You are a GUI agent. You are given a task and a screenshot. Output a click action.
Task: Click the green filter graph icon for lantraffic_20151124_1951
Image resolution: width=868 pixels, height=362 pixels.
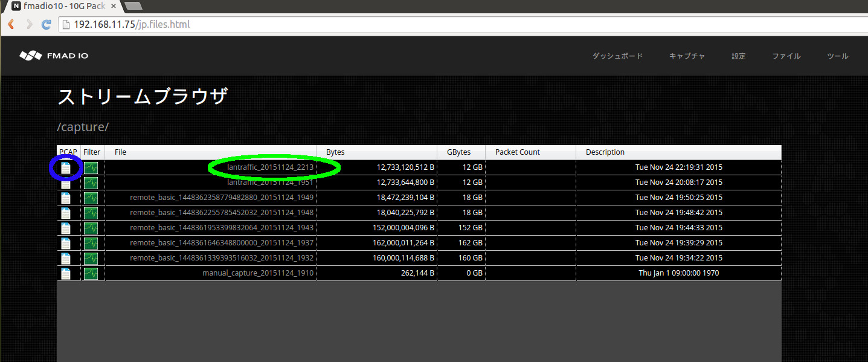point(91,183)
